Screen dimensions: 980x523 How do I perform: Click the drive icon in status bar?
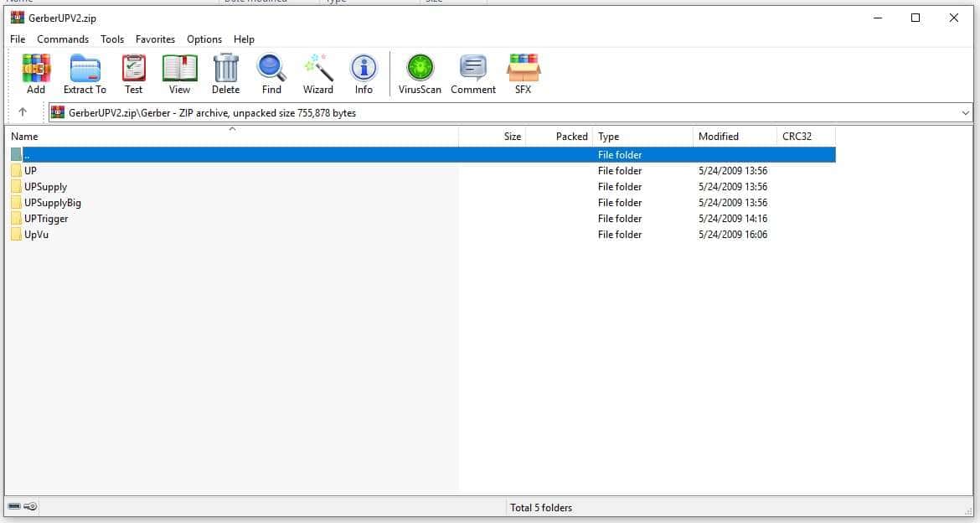pyautogui.click(x=14, y=507)
